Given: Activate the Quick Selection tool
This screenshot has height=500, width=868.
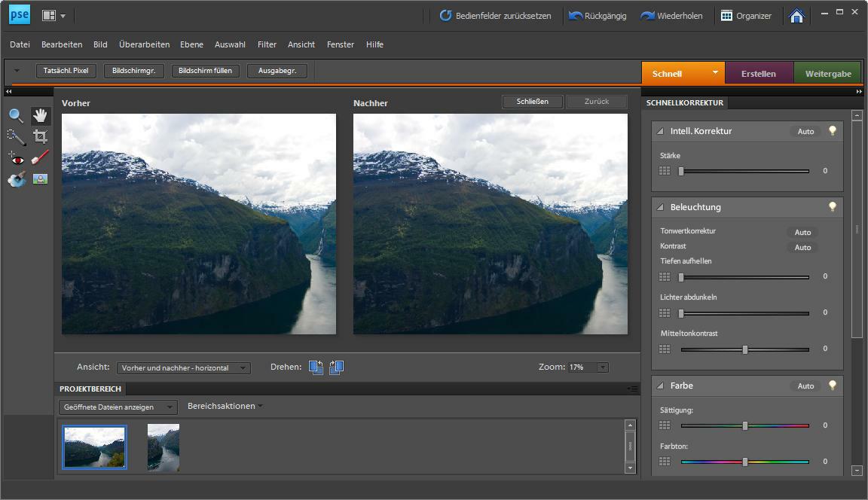Looking at the screenshot, I should click(x=16, y=136).
